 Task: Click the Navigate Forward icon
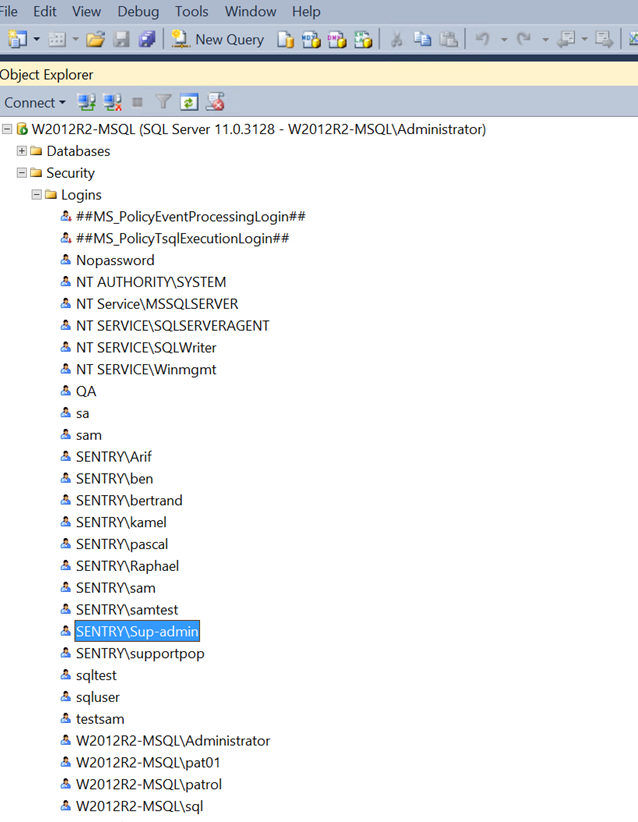(x=604, y=39)
